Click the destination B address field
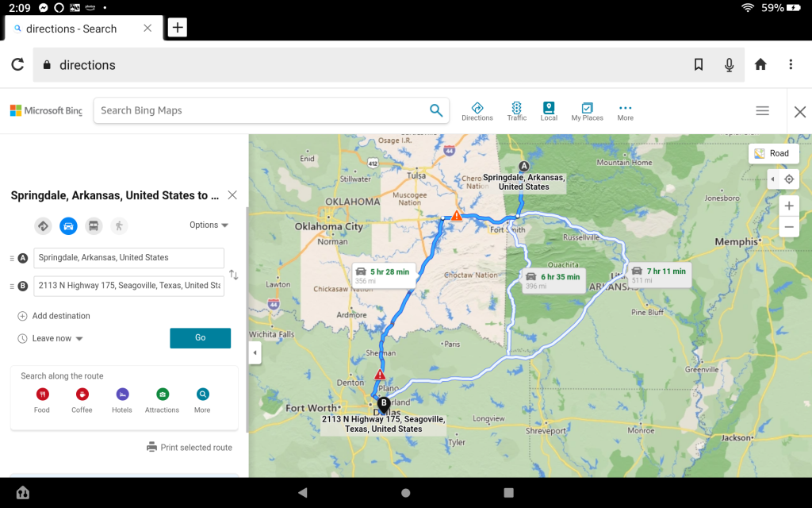The height and width of the screenshot is (508, 812). tap(128, 286)
